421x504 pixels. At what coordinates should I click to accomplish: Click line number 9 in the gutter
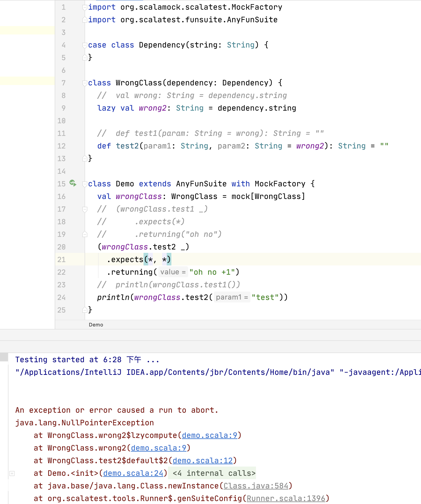click(x=63, y=108)
